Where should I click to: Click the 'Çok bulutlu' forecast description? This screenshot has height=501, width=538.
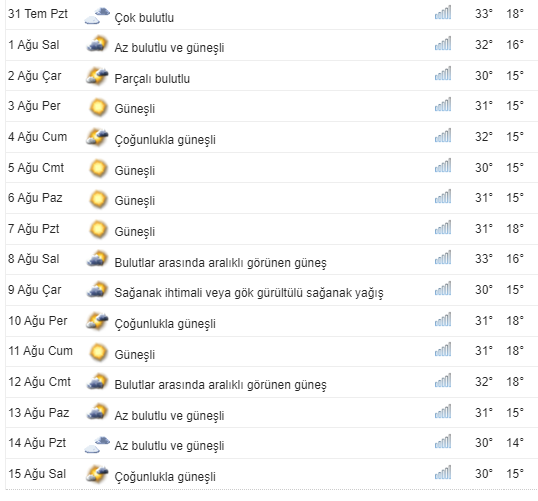(x=144, y=18)
